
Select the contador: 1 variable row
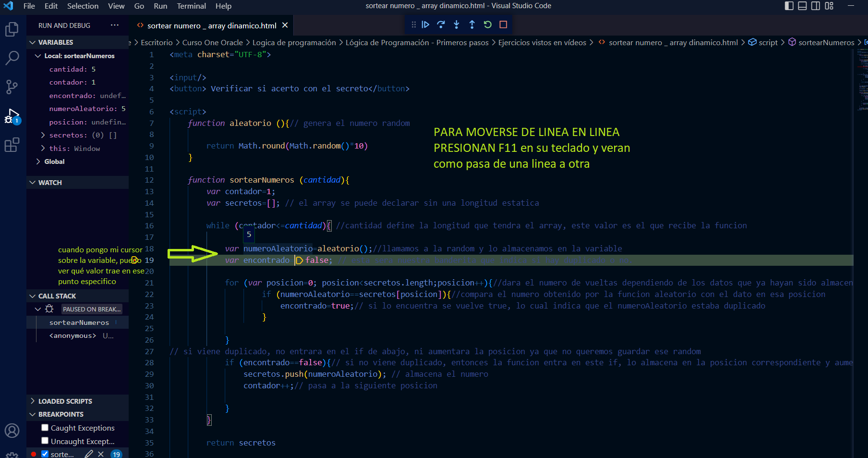point(77,82)
